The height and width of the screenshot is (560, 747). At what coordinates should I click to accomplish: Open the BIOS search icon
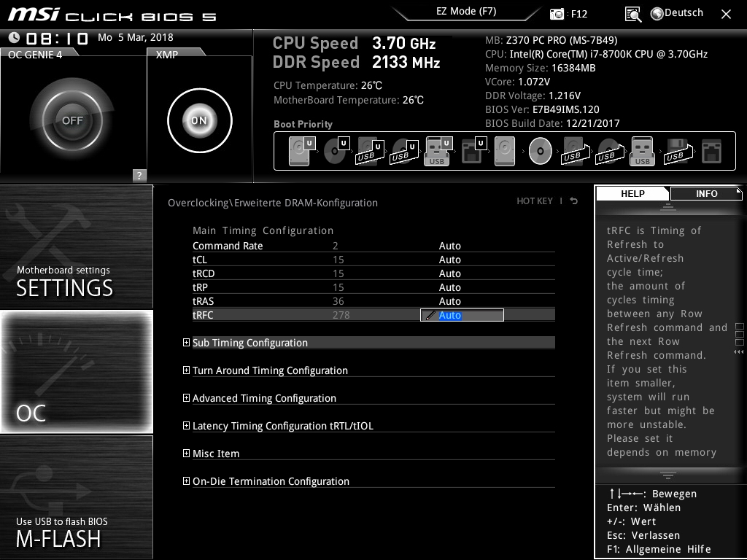[x=633, y=15]
